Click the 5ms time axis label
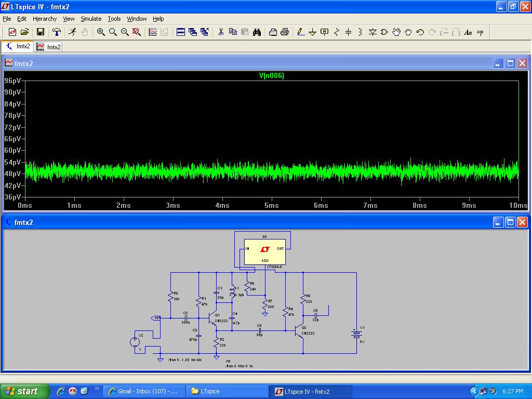 (x=271, y=205)
